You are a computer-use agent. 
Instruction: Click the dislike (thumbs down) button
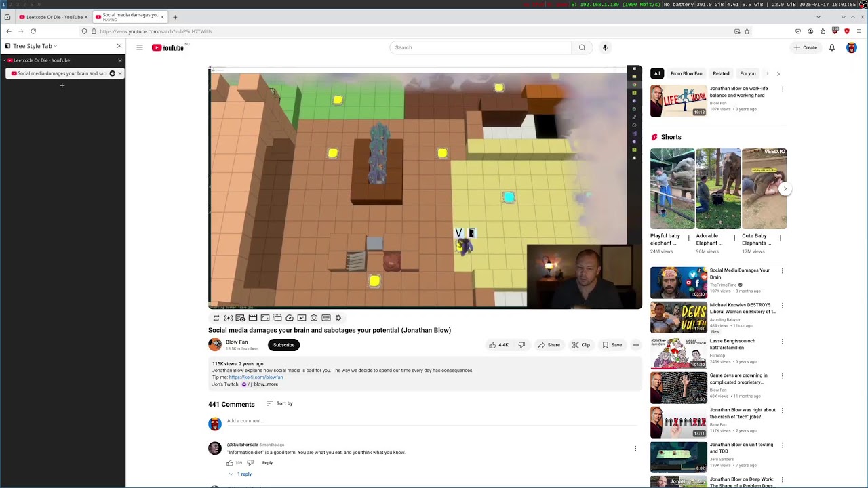pos(521,345)
